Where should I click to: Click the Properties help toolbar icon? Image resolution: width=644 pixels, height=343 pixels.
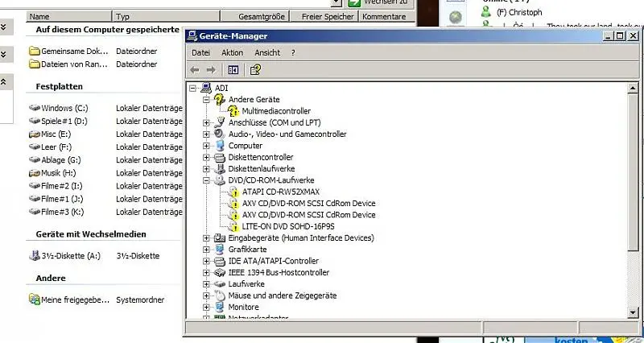click(255, 70)
